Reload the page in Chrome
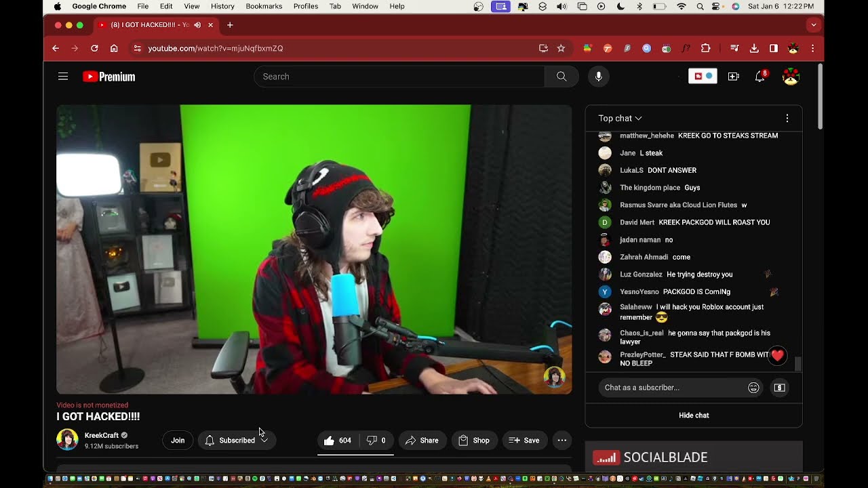Image resolution: width=868 pixels, height=488 pixels. click(94, 48)
